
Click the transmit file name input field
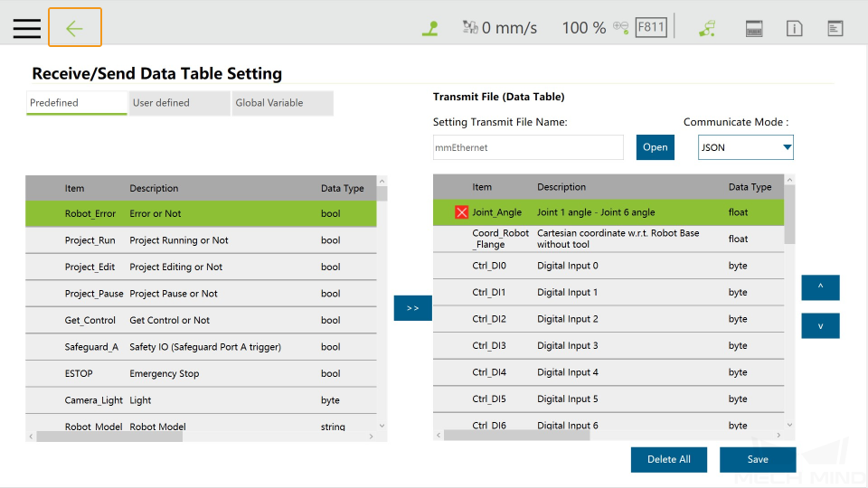(528, 147)
